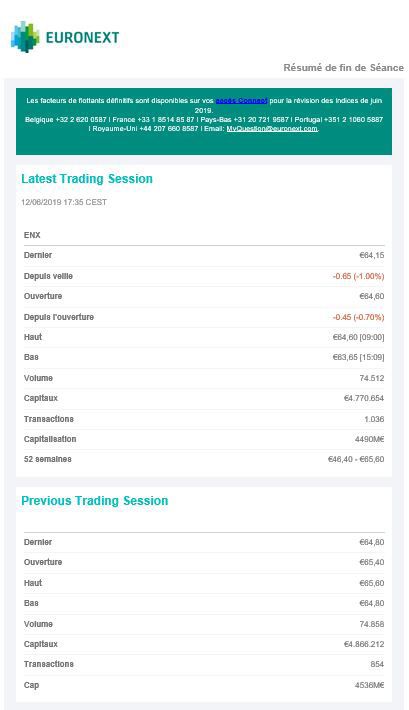Click the Depuis l'ouverture change -0.45 (-0.70%)
The image size is (409, 710).
(358, 317)
